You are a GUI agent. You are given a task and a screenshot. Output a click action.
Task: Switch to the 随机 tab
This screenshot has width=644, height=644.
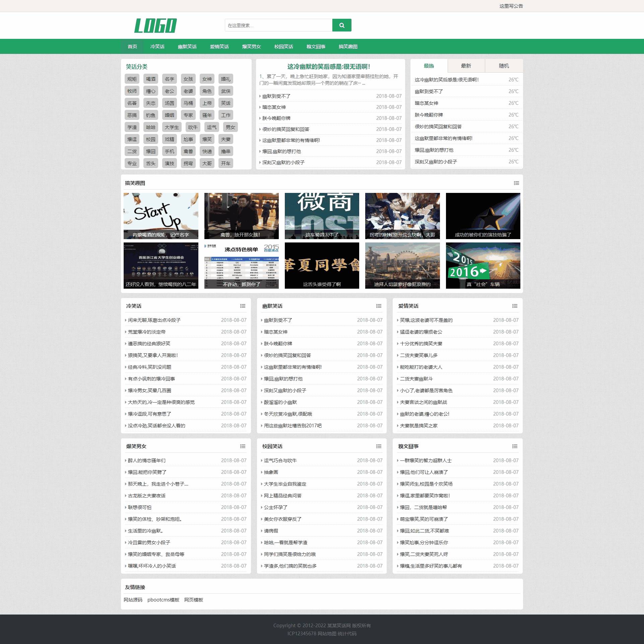(504, 66)
